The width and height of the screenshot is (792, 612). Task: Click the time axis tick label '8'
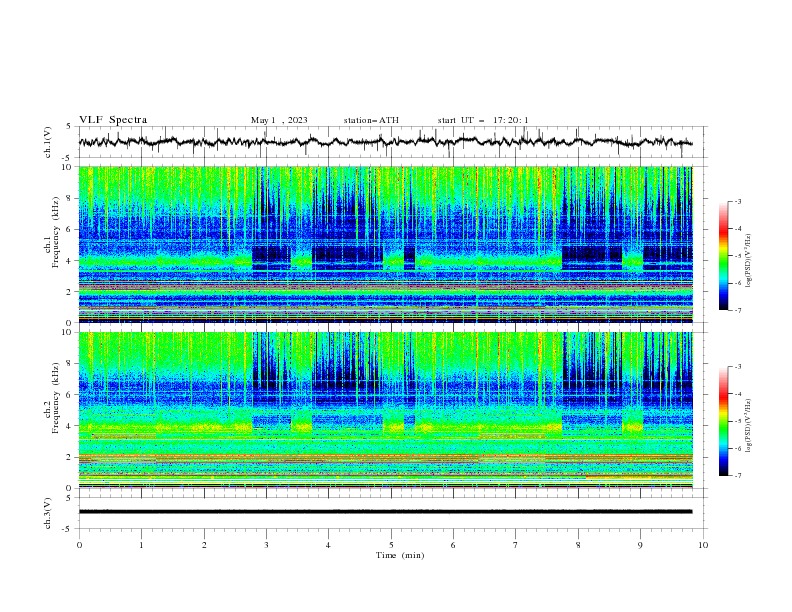point(578,545)
